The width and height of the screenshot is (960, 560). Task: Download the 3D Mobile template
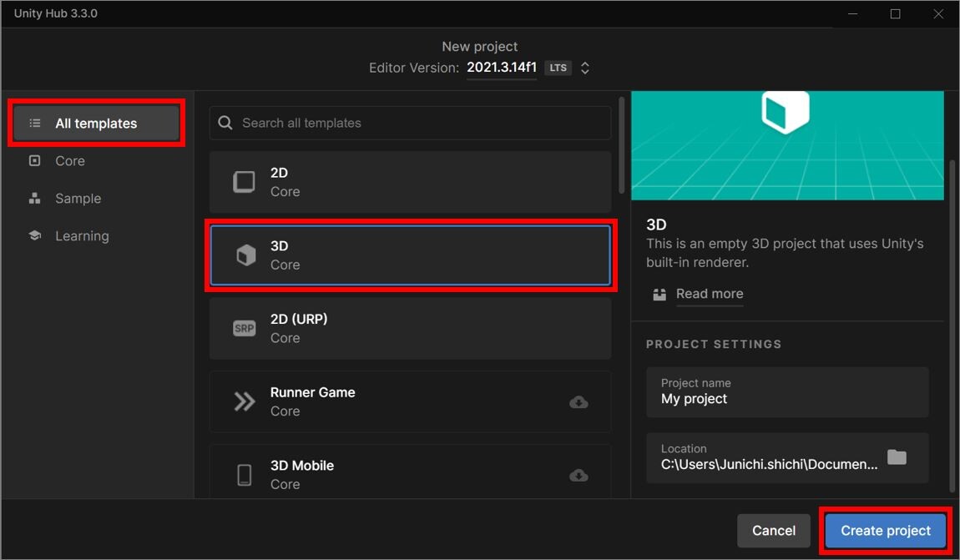coord(579,476)
